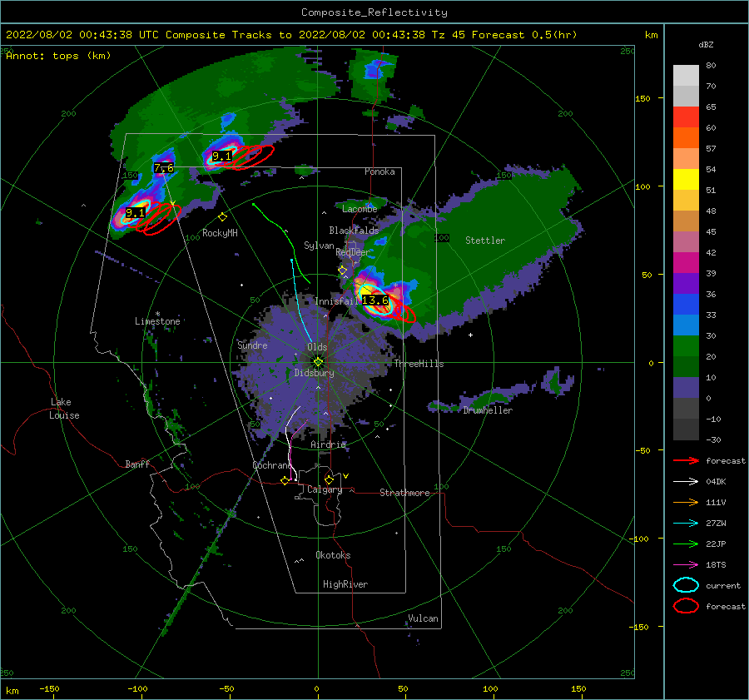Click the Didsbury city label
The height and width of the screenshot is (700, 749).
click(x=314, y=373)
